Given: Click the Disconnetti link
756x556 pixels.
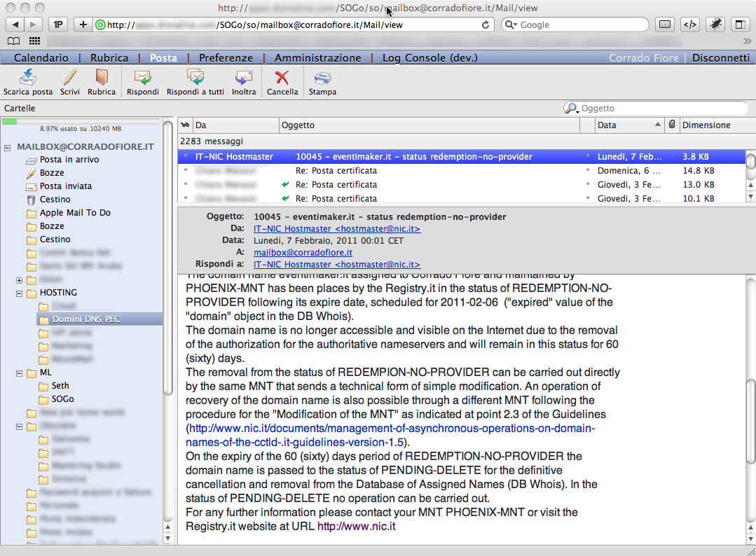Looking at the screenshot, I should coord(720,58).
